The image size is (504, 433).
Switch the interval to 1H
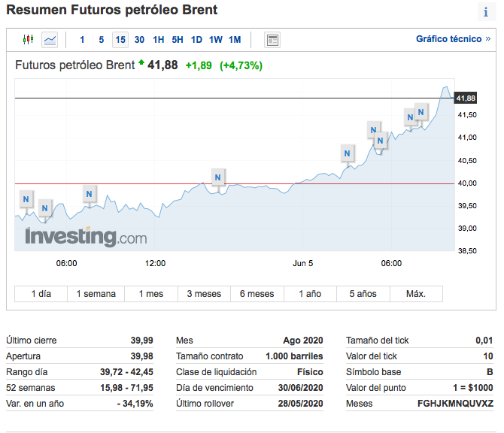point(158,40)
